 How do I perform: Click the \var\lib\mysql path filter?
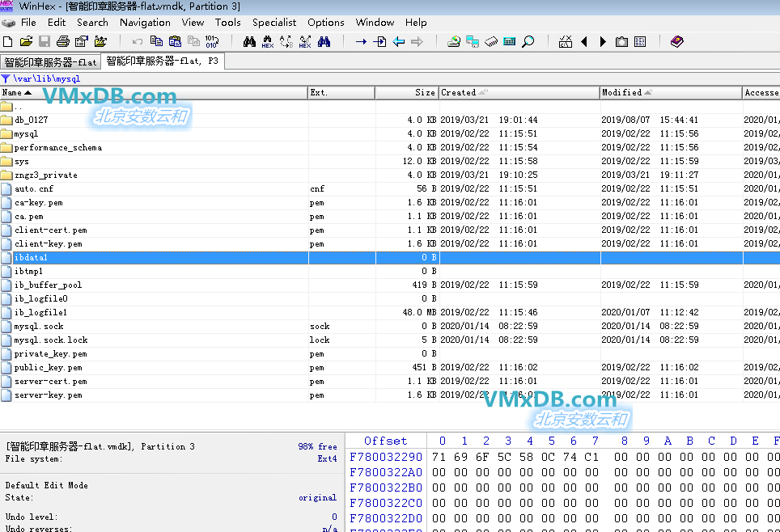[x=46, y=78]
